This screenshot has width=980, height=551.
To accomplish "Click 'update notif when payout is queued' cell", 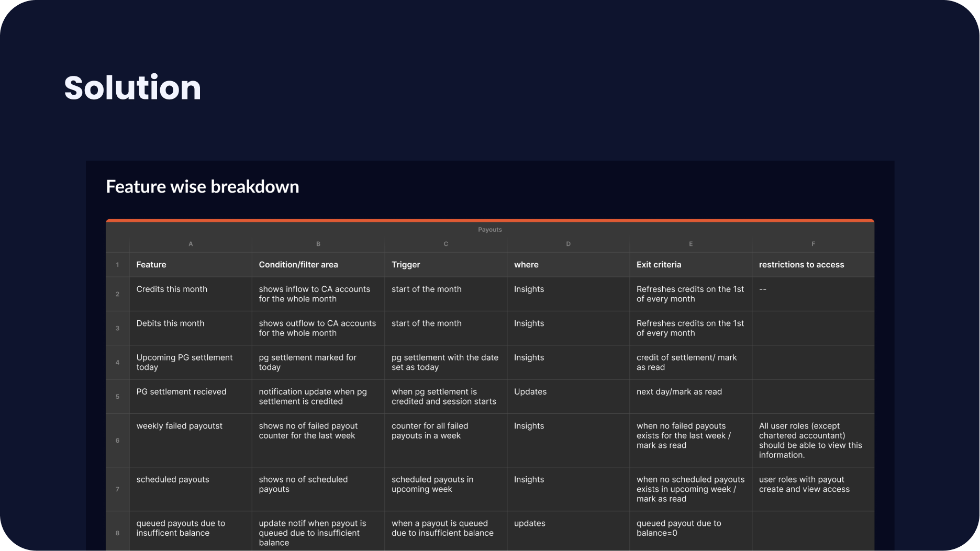I will tap(318, 531).
